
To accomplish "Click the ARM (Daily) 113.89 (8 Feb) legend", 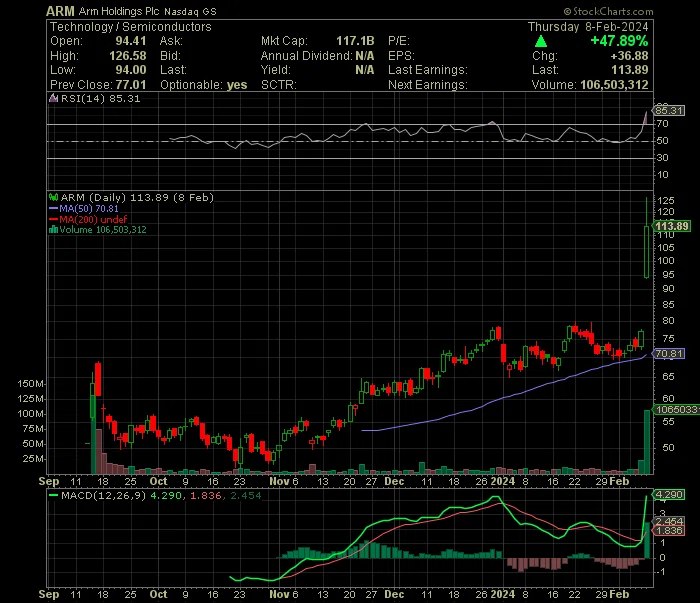I will tap(137, 197).
